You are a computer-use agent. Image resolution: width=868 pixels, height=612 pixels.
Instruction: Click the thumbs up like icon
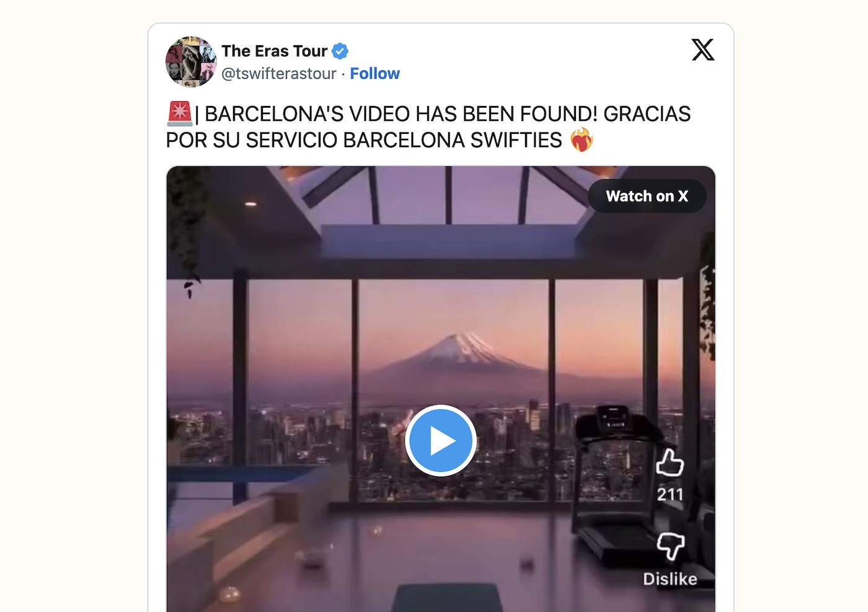(x=670, y=463)
